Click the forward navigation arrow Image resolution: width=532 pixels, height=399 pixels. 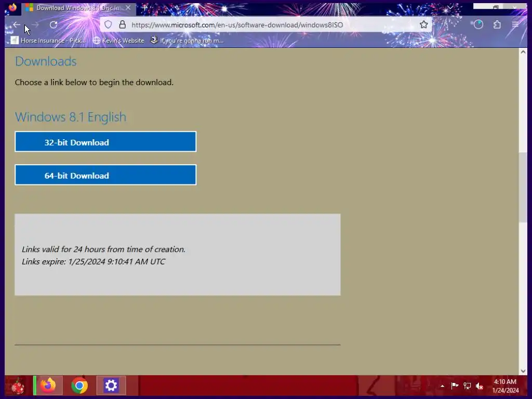click(35, 25)
